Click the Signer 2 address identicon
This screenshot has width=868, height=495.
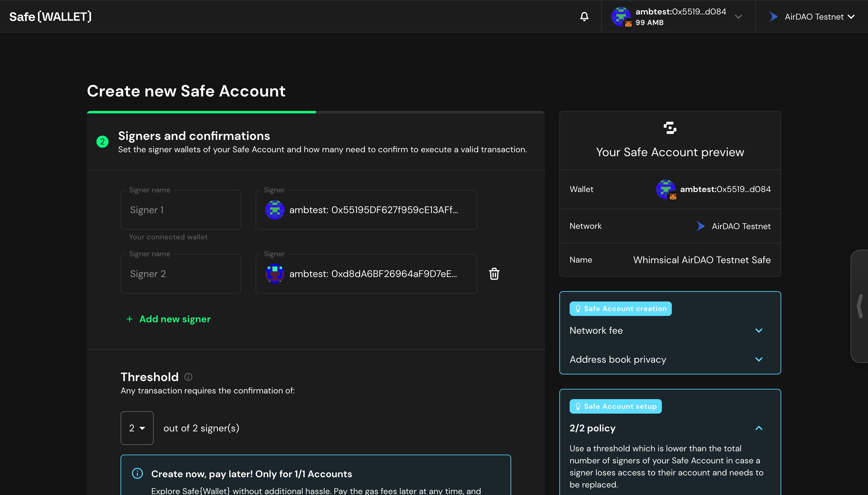(275, 274)
